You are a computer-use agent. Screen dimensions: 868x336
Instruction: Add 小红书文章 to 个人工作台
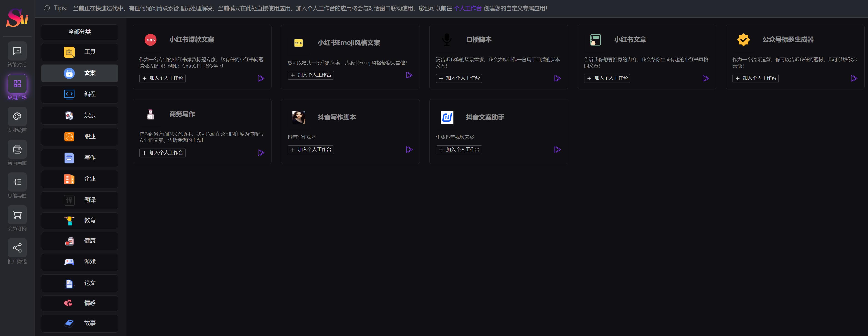tap(607, 78)
